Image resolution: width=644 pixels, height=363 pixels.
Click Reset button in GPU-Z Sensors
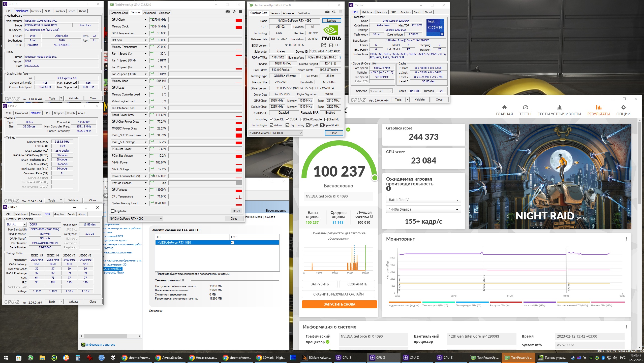[x=236, y=211]
